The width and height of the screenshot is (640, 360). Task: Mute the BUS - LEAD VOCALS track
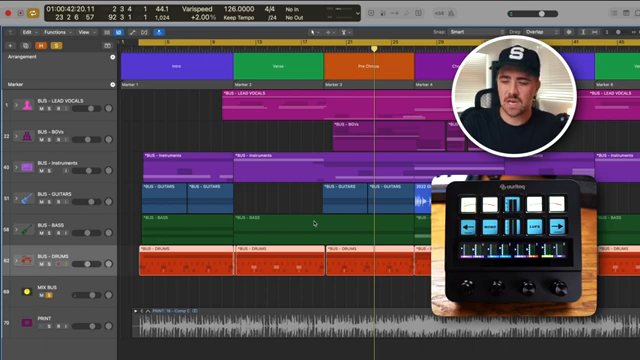[x=41, y=109]
